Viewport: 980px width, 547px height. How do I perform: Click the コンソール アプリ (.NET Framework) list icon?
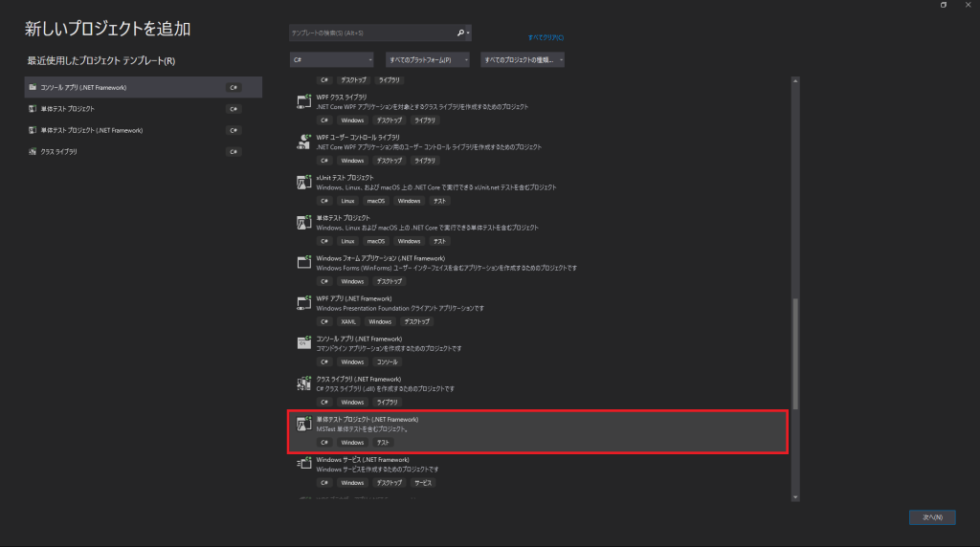(304, 342)
